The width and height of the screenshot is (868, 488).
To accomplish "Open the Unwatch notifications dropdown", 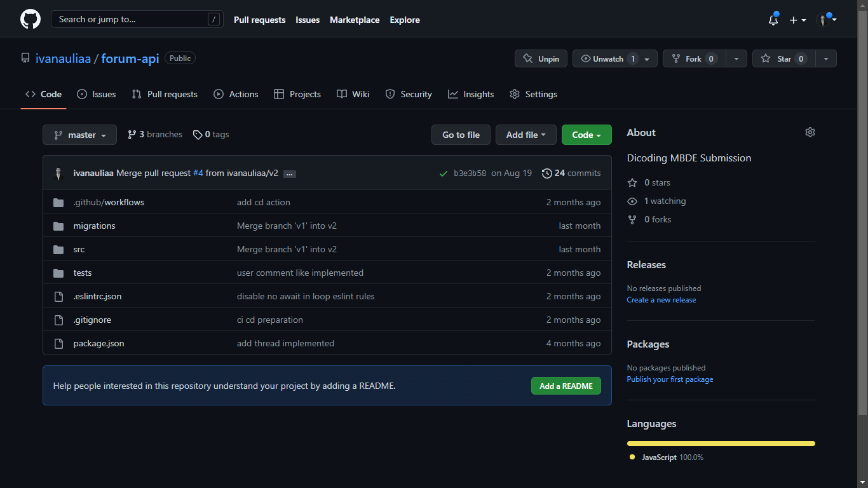I will pos(615,58).
